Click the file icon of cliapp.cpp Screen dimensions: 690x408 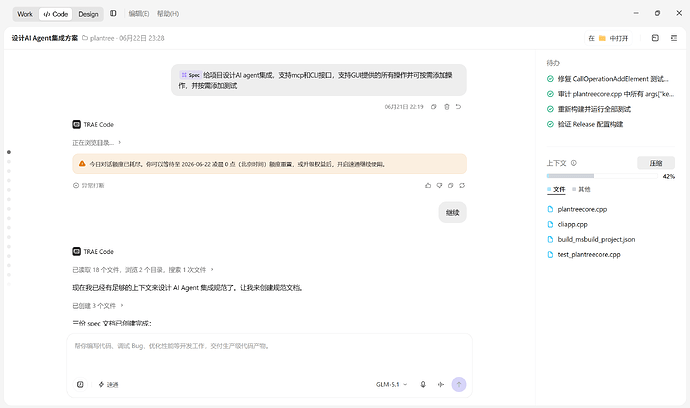tap(550, 224)
